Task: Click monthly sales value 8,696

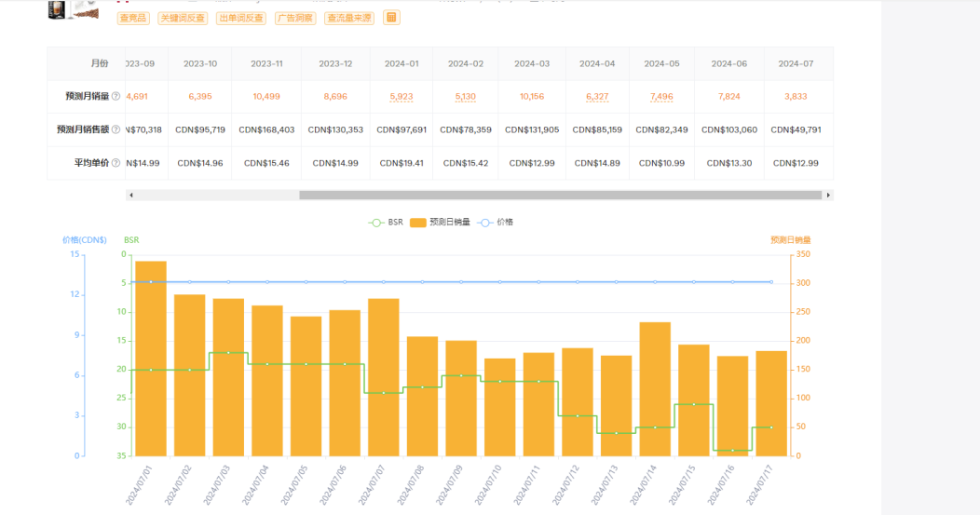Action: (335, 96)
